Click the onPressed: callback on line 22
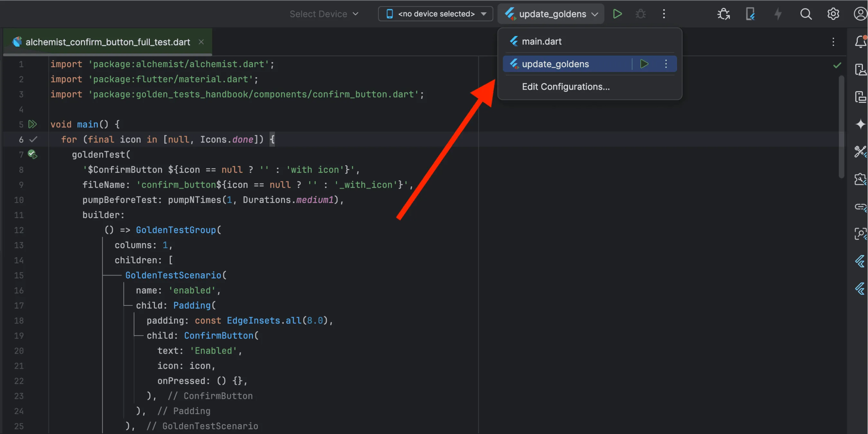The height and width of the screenshot is (434, 868). click(184, 381)
